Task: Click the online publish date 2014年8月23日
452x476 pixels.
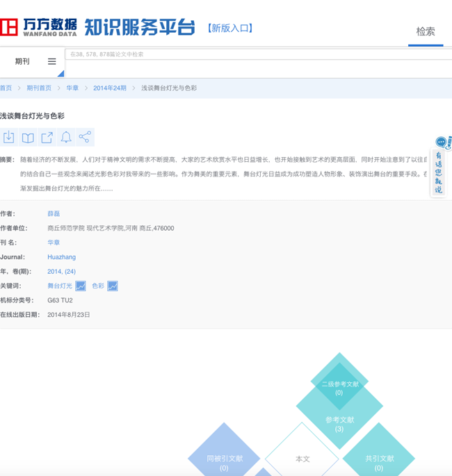Action: point(68,315)
